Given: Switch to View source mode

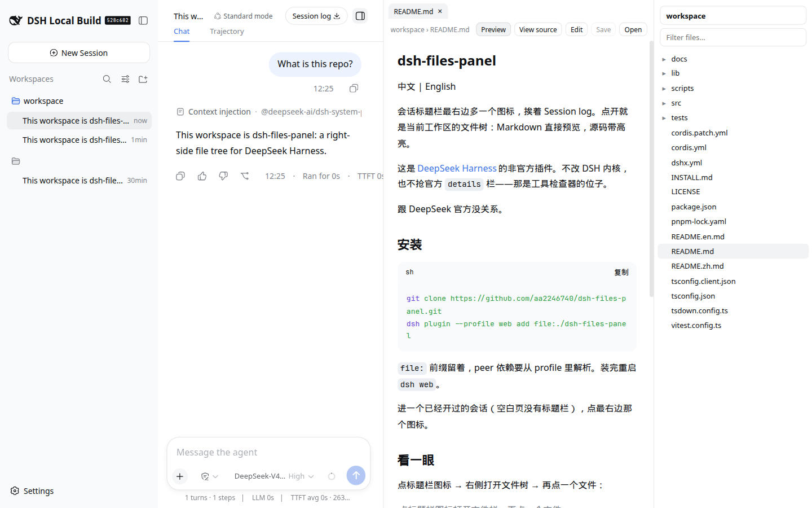Looking at the screenshot, I should tap(538, 29).
